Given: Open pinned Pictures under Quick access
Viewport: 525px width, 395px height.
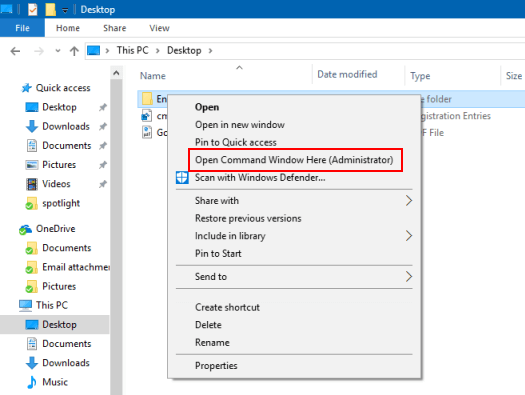Looking at the screenshot, I should (x=59, y=165).
